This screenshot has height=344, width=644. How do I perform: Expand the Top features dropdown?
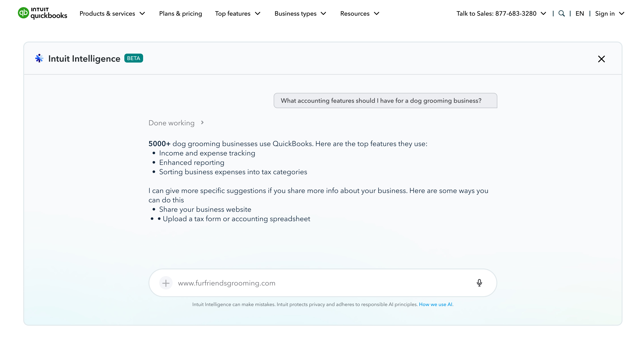point(237,13)
